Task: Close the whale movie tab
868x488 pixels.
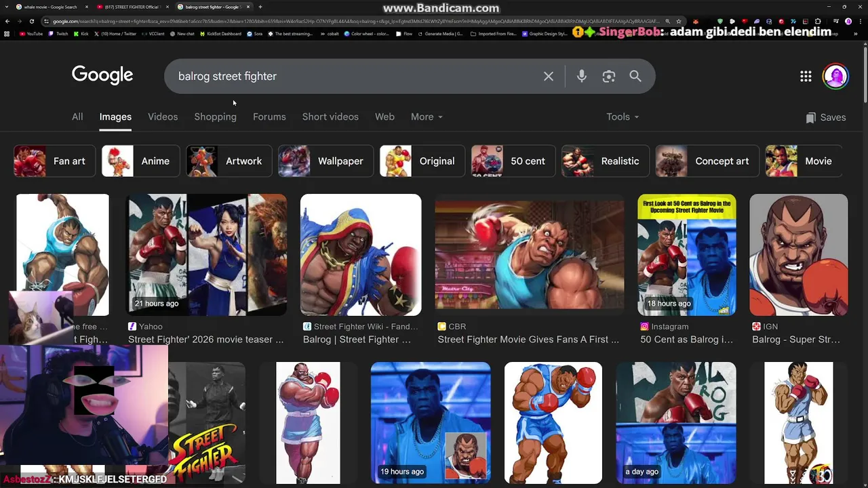Action: 87,7
